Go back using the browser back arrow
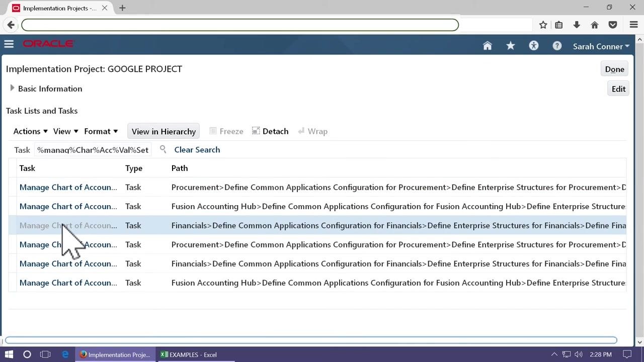The height and width of the screenshot is (362, 644). [11, 25]
